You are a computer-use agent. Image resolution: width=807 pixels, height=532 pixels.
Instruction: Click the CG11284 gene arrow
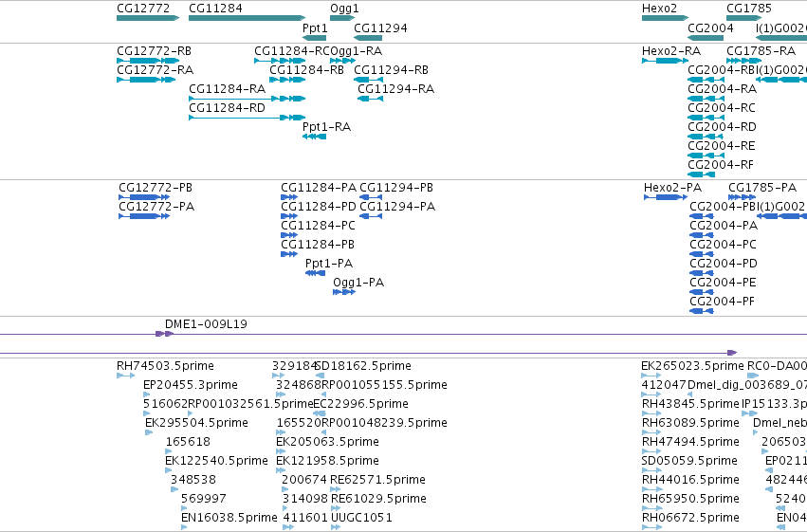248,18
